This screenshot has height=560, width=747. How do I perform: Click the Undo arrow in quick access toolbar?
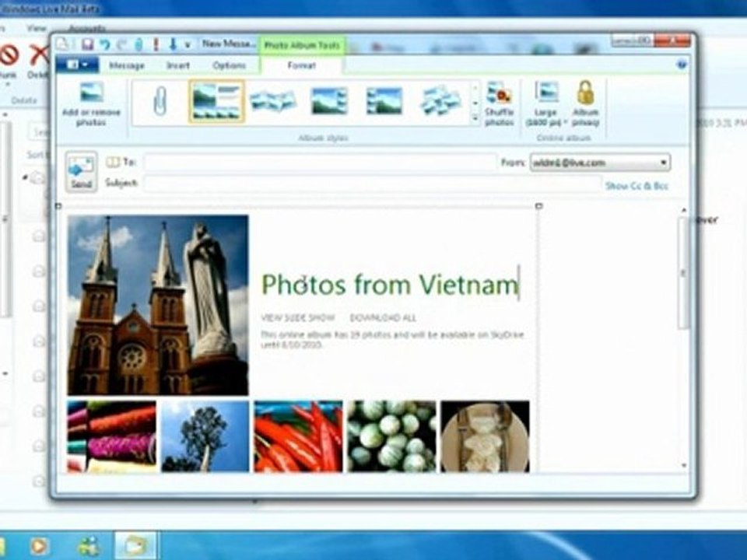pos(104,44)
